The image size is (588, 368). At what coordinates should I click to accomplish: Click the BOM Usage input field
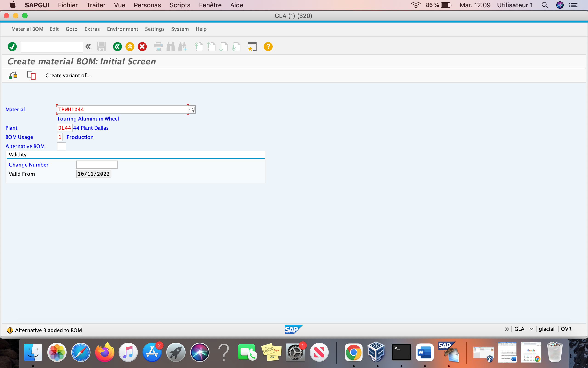(60, 137)
